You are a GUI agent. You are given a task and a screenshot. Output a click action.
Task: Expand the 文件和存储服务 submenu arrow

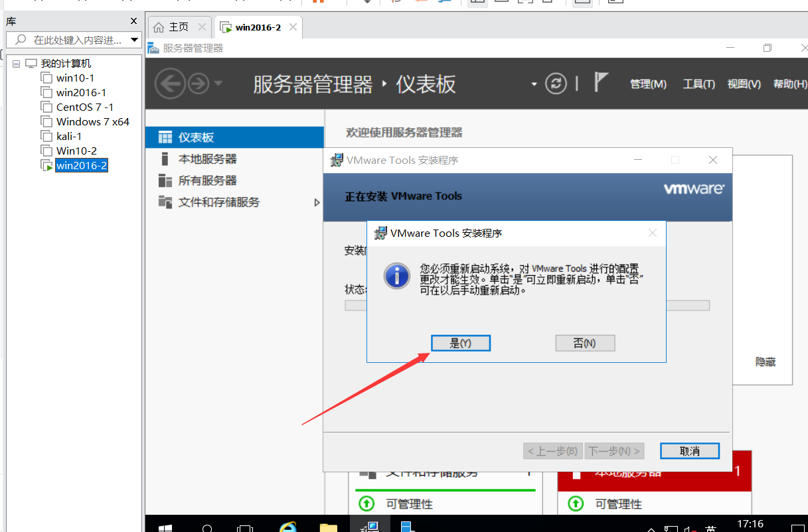[x=317, y=202]
